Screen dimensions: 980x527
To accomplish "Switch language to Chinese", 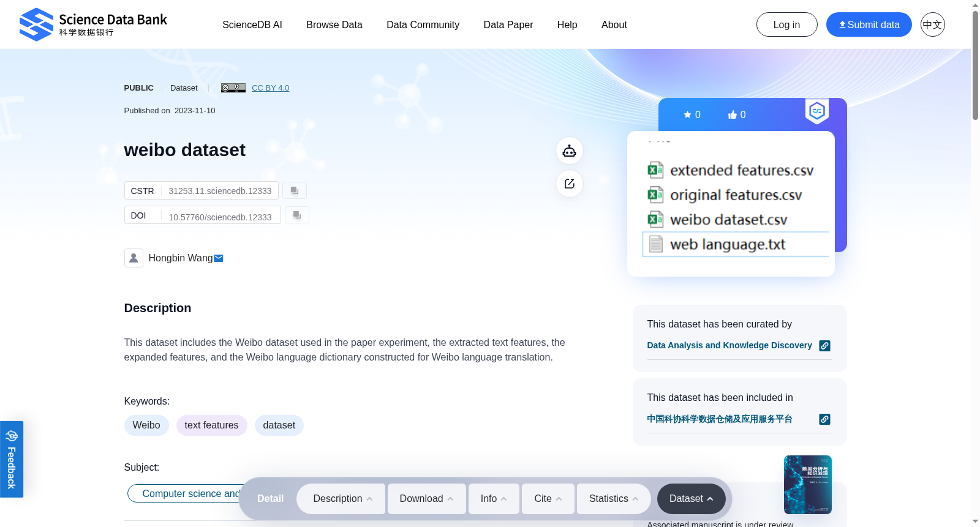I will (x=932, y=24).
